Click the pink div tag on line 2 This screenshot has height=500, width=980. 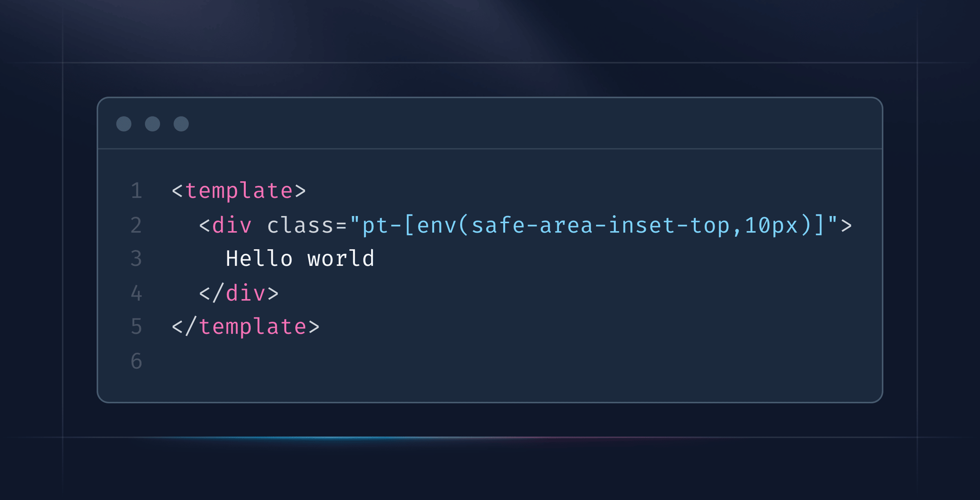click(232, 225)
